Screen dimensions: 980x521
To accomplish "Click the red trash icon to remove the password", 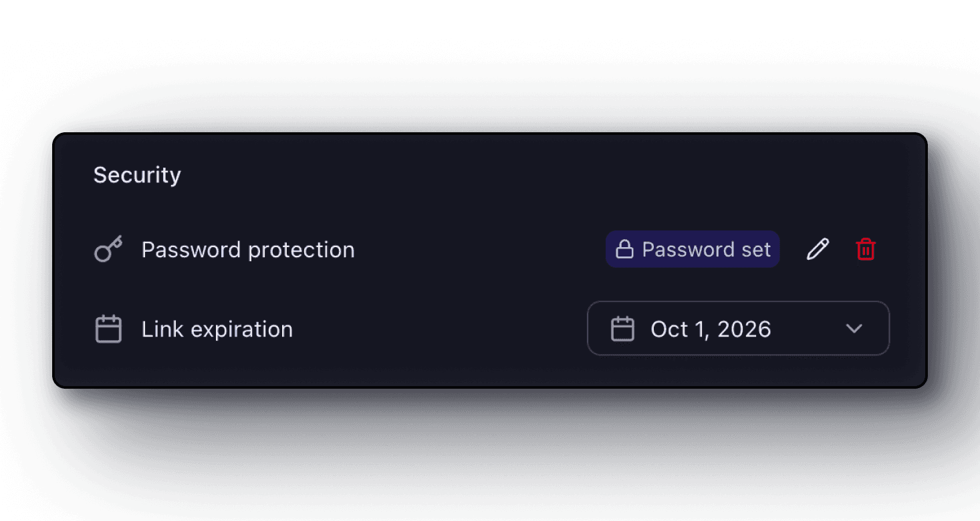I will (865, 248).
